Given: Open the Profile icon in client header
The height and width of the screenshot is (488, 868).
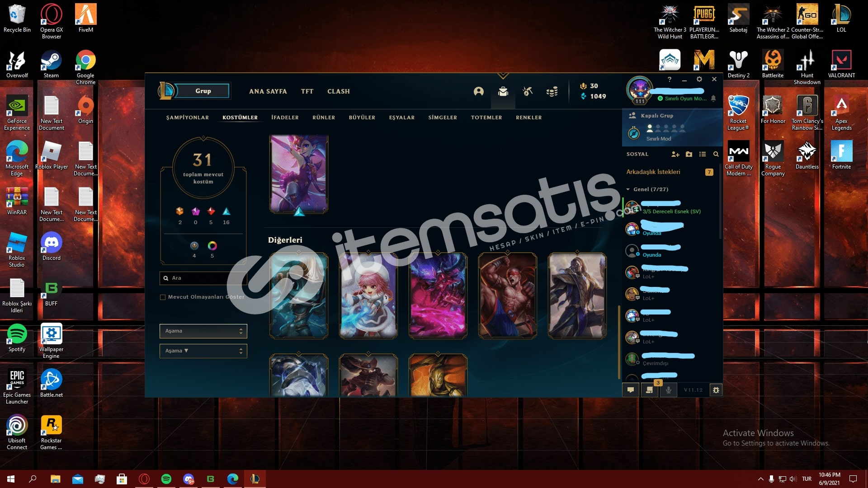Looking at the screenshot, I should point(478,92).
